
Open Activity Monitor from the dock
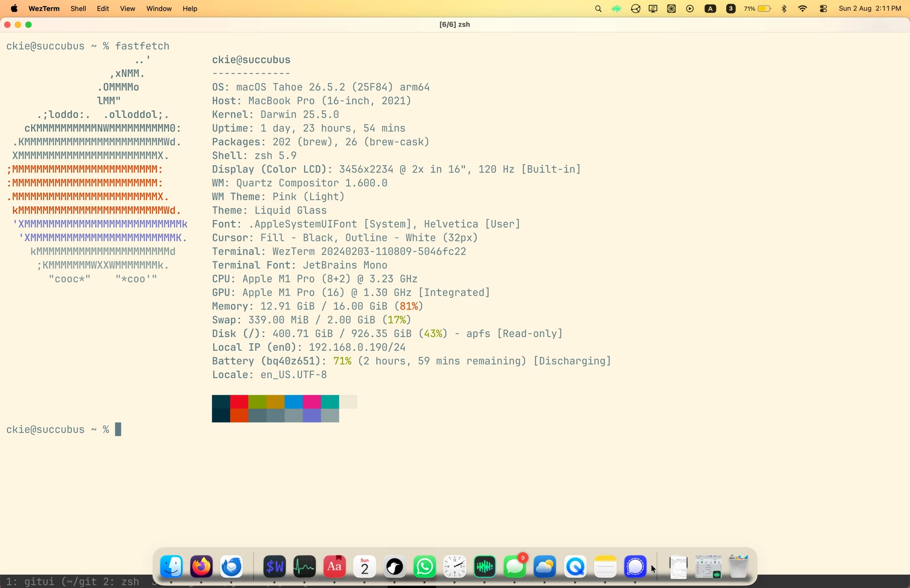tap(304, 567)
